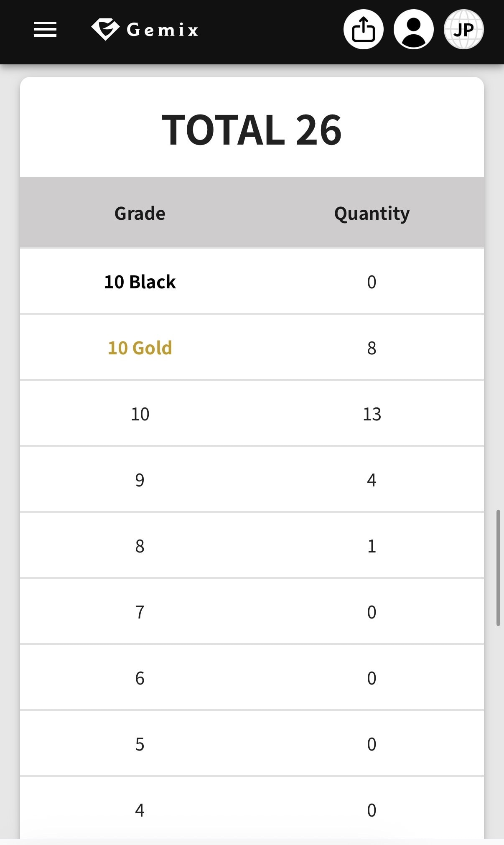This screenshot has height=845, width=504.
Task: Select the grade 5 row
Action: coord(252,743)
